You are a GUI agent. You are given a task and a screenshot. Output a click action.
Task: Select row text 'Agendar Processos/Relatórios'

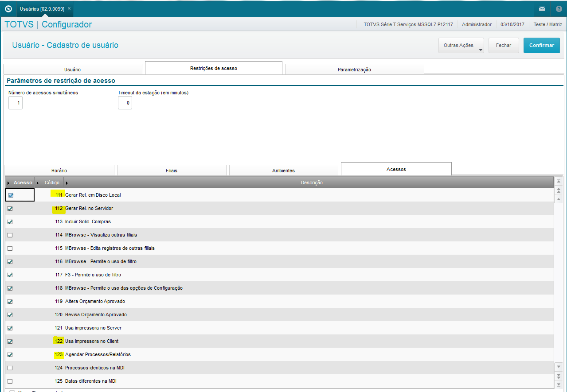98,354
